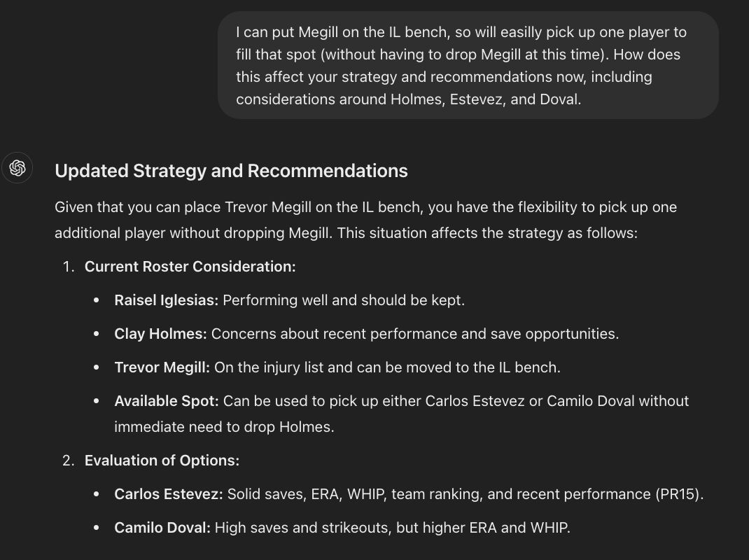Image resolution: width=749 pixels, height=560 pixels.
Task: Click the bold "Clay Holmes:" label
Action: [x=160, y=334]
